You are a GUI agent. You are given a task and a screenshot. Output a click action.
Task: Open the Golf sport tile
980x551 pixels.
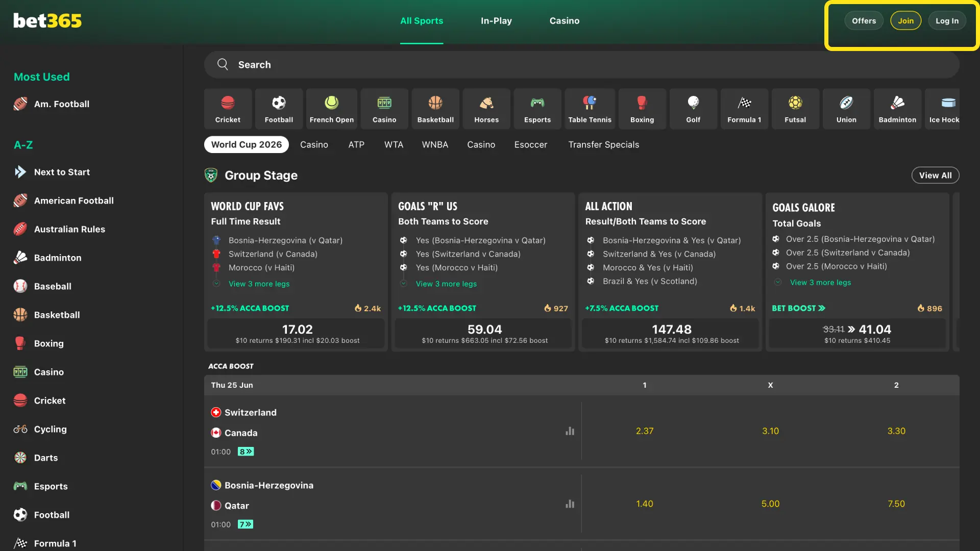(693, 109)
